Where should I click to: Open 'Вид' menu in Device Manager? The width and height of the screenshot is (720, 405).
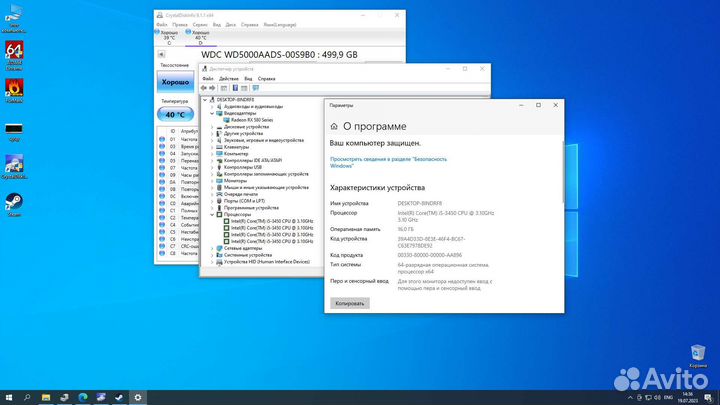[x=248, y=79]
